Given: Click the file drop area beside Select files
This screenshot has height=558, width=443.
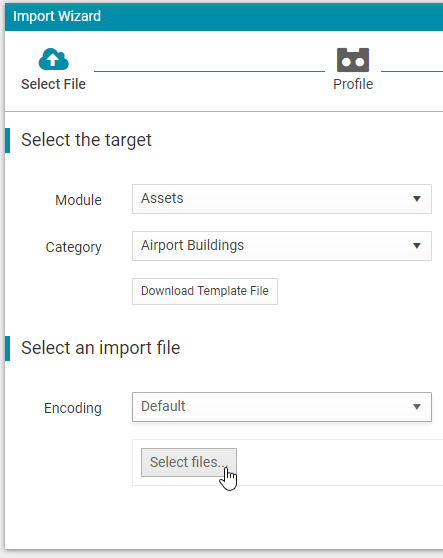Looking at the screenshot, I should [x=340, y=462].
